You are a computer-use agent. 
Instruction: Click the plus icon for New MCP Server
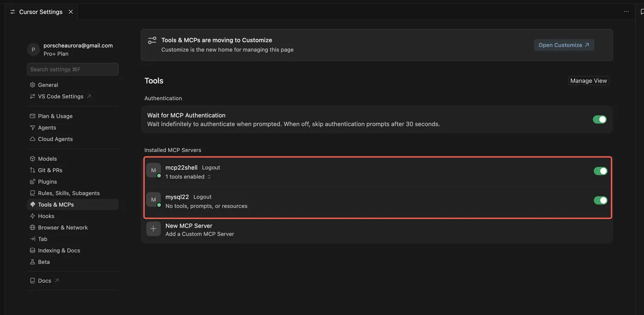click(154, 229)
